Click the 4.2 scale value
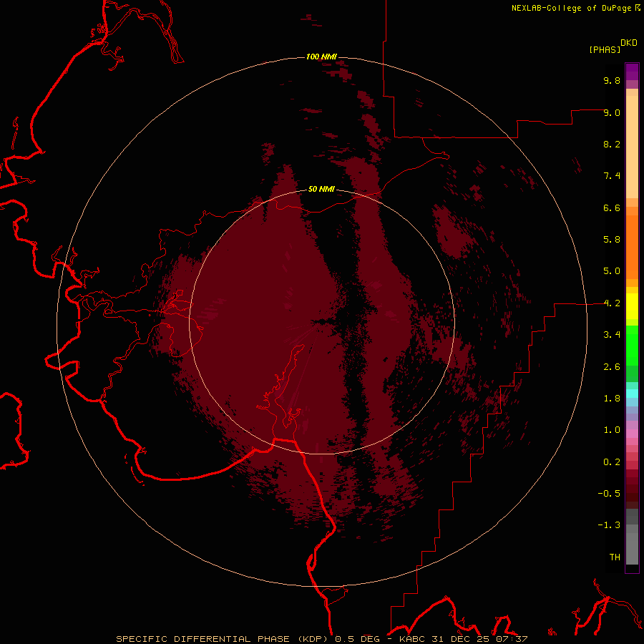Image resolution: width=644 pixels, height=644 pixels. click(612, 303)
